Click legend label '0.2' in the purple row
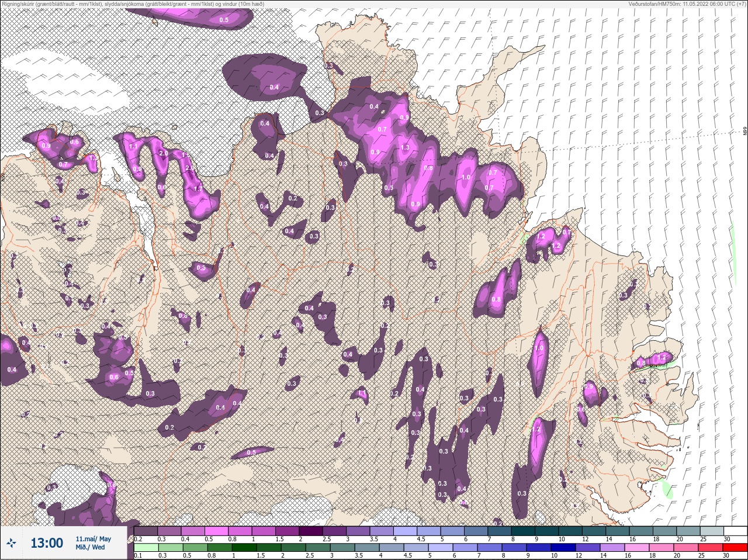This screenshot has width=748, height=560. click(x=138, y=539)
